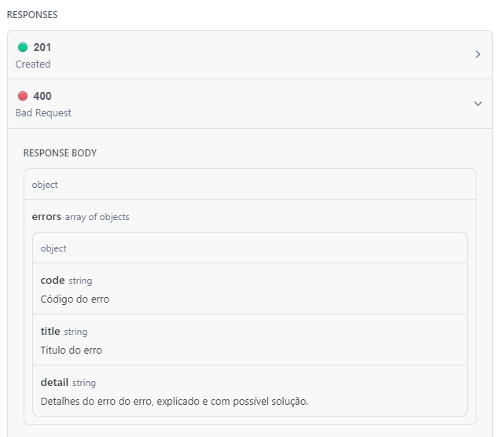Click the "Código do erro" description

click(75, 299)
